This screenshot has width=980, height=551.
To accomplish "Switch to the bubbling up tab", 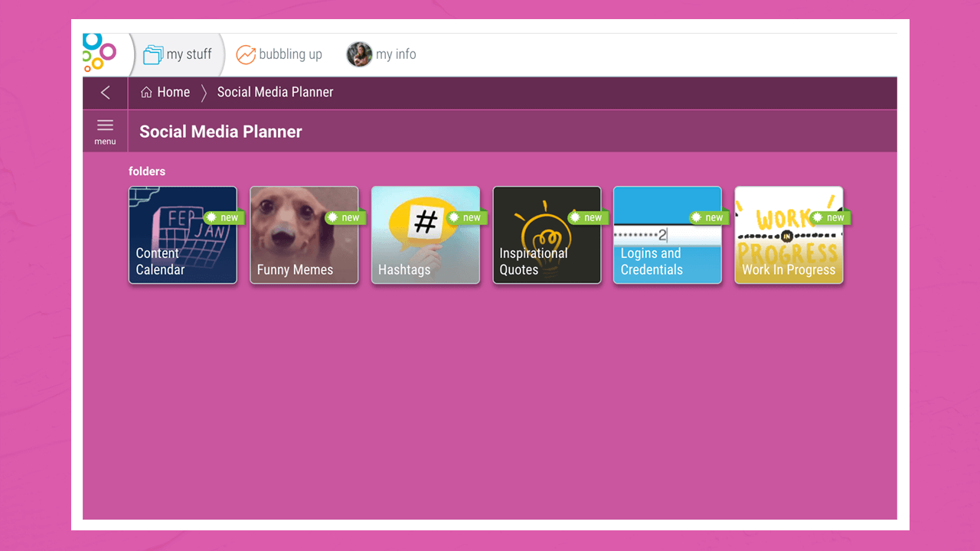I will [x=279, y=54].
